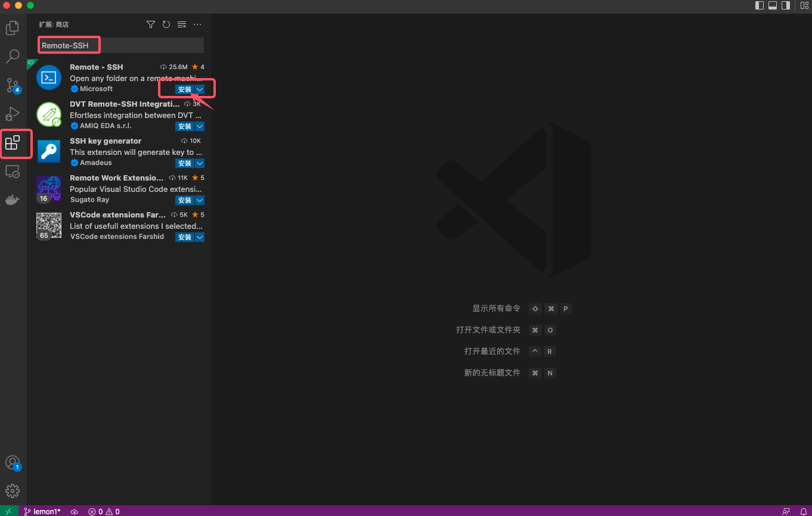The height and width of the screenshot is (516, 812).
Task: Toggle the secondary side bar layout button
Action: [786, 5]
